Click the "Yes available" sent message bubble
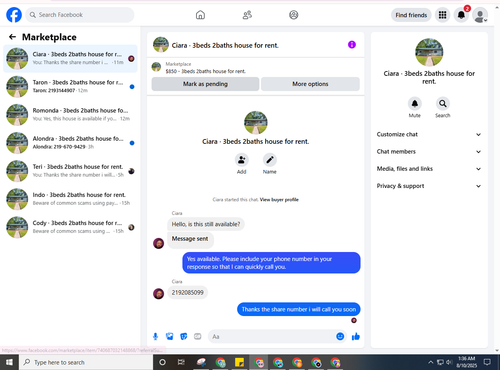The height and width of the screenshot is (370, 500). click(x=271, y=263)
